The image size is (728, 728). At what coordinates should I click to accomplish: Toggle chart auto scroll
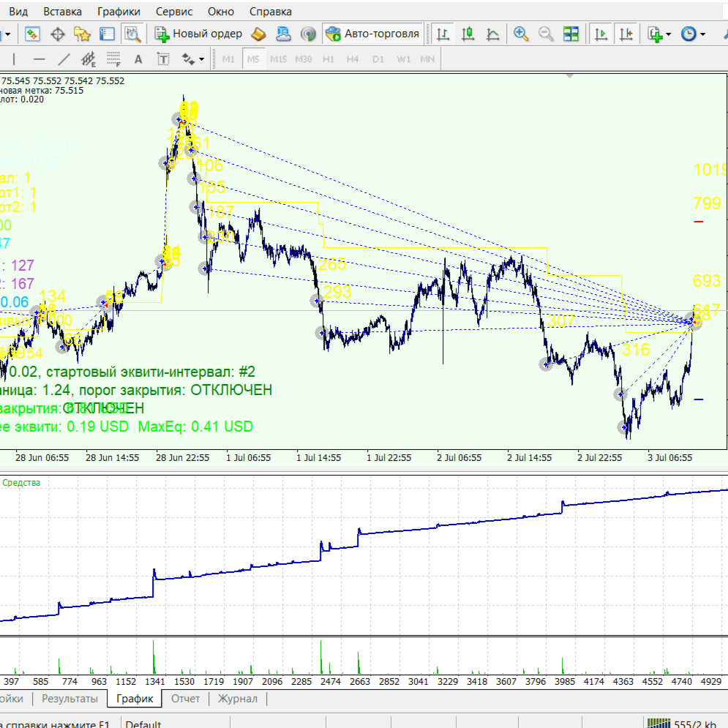(x=601, y=34)
